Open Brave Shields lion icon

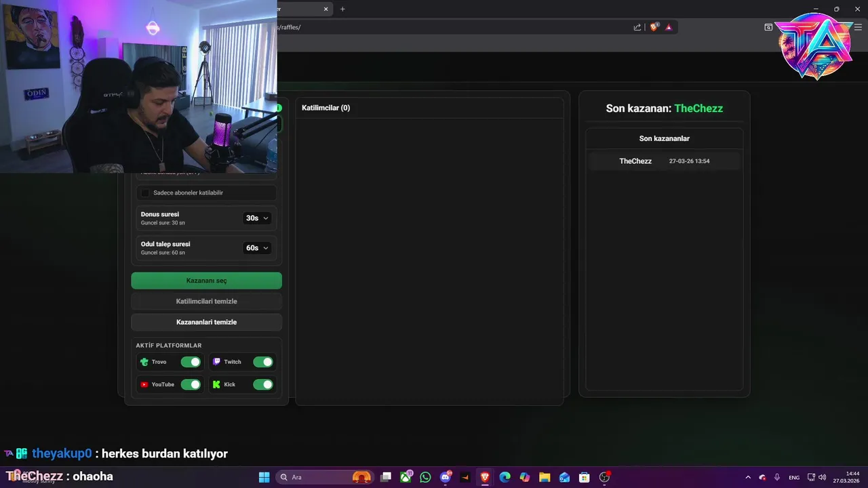[x=654, y=27]
